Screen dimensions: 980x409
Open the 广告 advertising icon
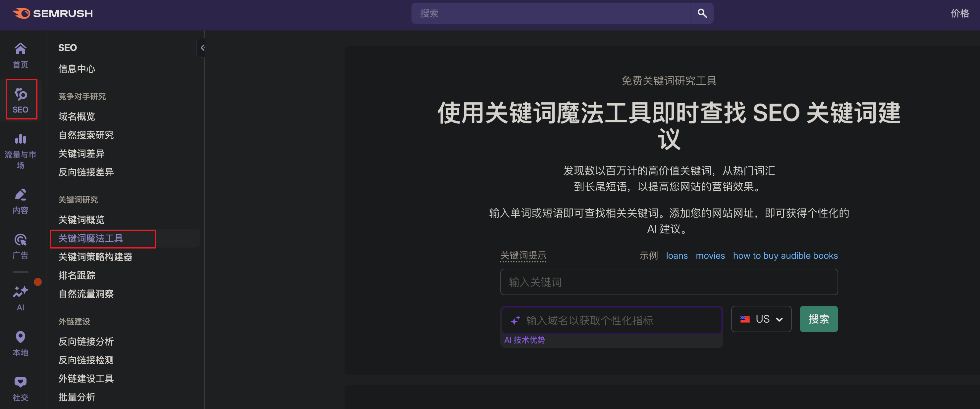coord(20,246)
